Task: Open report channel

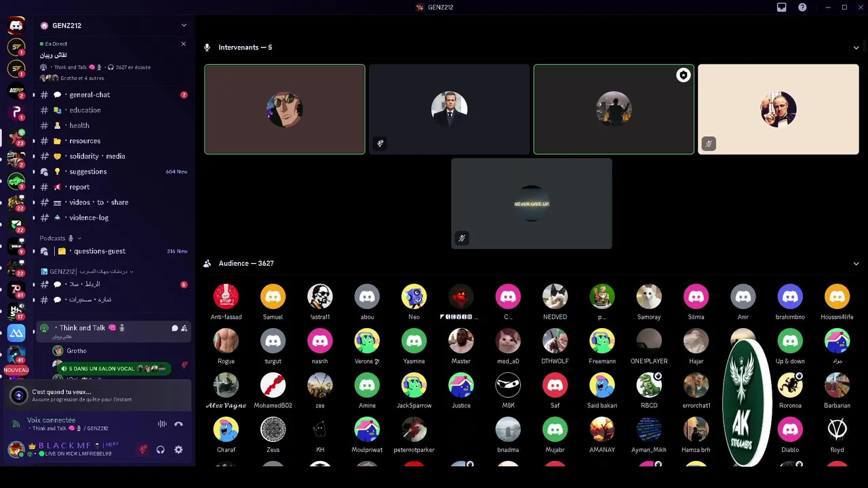Action: [112, 187]
